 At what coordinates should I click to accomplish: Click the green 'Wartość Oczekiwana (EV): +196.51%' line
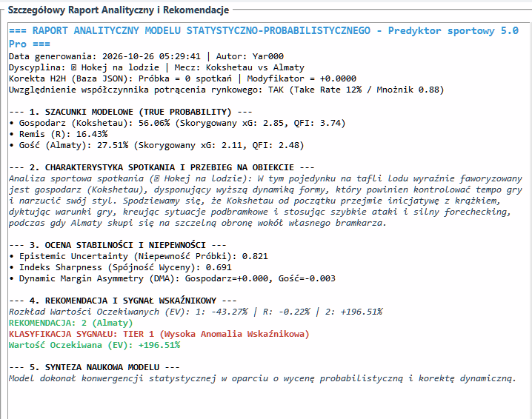pyautogui.click(x=94, y=346)
